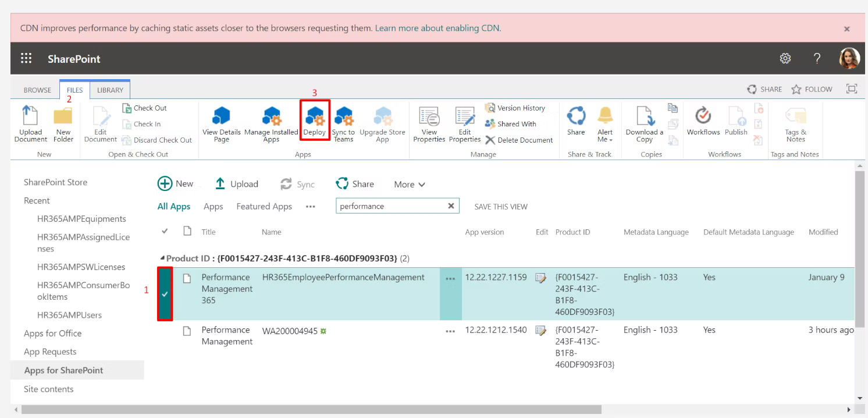Click the SharePoint app launcher waffle
The height and width of the screenshot is (418, 868).
(26, 59)
